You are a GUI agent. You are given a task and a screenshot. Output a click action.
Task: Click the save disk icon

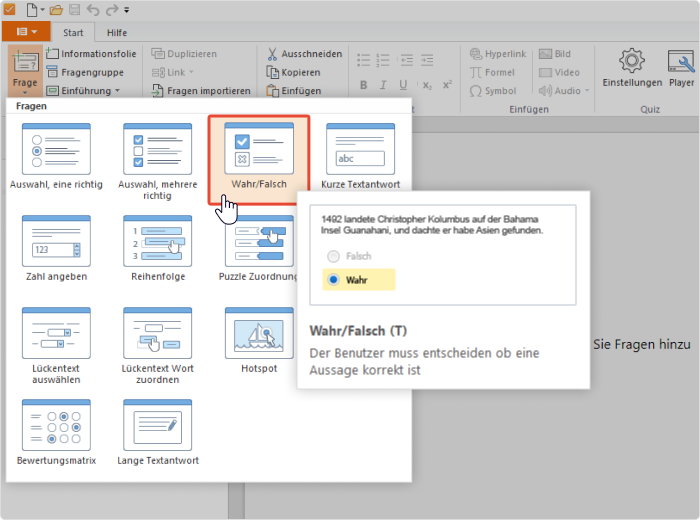click(x=75, y=9)
